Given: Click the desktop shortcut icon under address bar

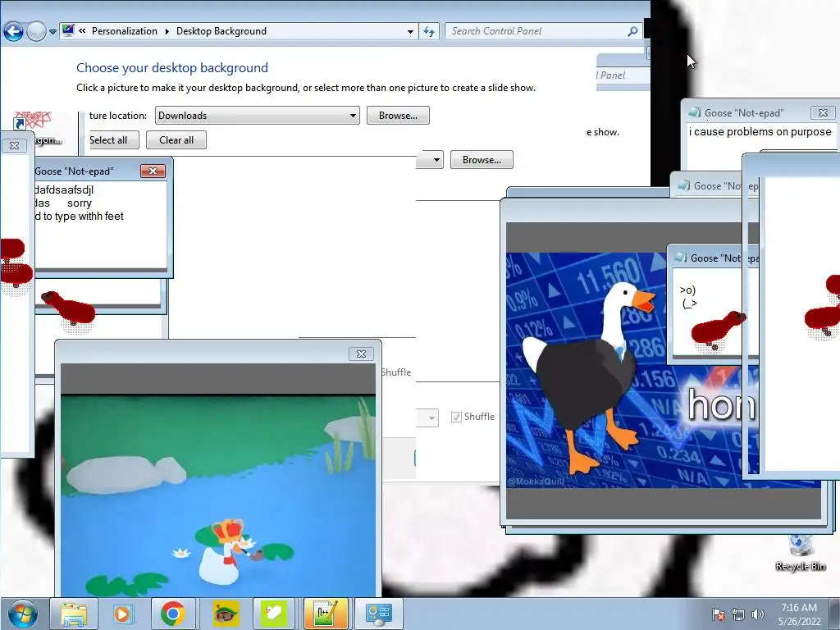Looking at the screenshot, I should click(x=33, y=127).
